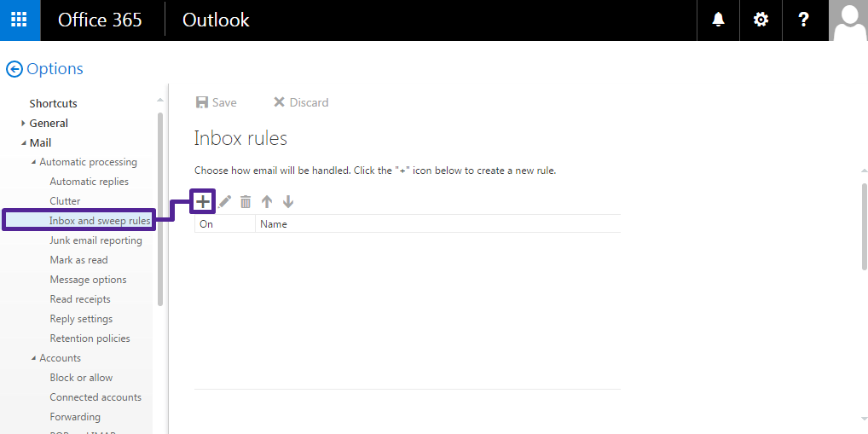Go back via the Options heading link

tap(55, 69)
